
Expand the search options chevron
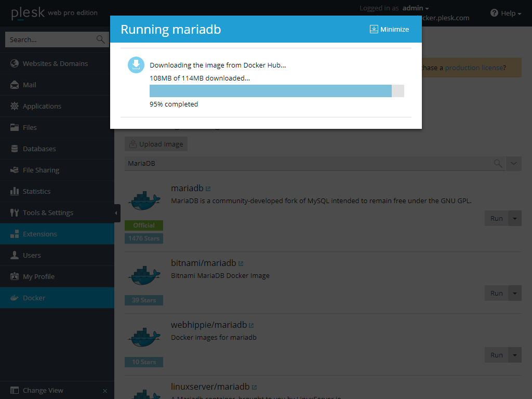pyautogui.click(x=514, y=163)
